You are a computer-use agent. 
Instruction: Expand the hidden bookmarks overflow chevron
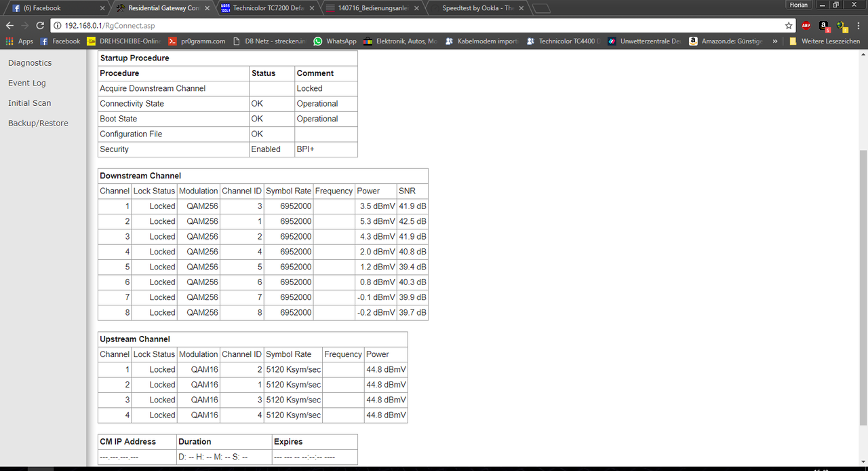click(x=776, y=41)
